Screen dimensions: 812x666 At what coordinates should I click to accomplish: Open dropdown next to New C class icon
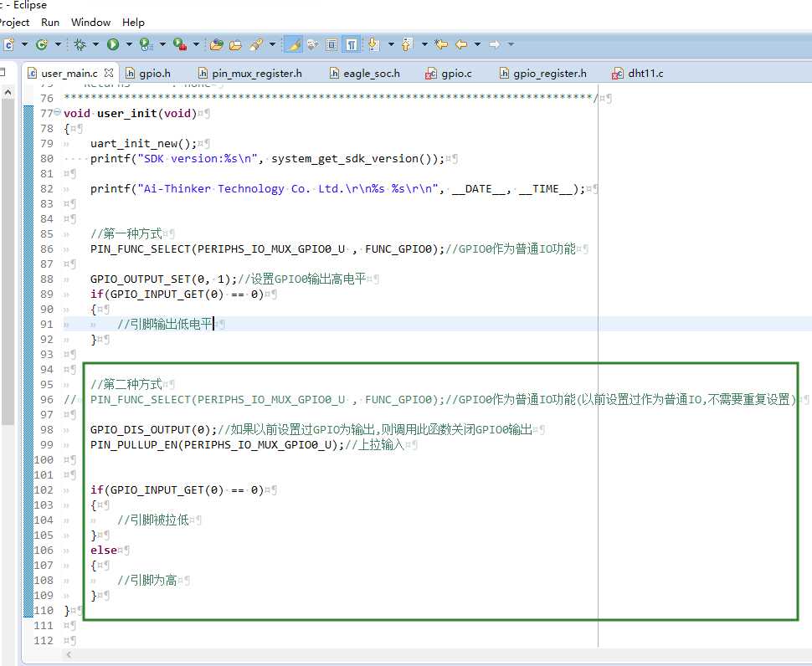(58, 45)
